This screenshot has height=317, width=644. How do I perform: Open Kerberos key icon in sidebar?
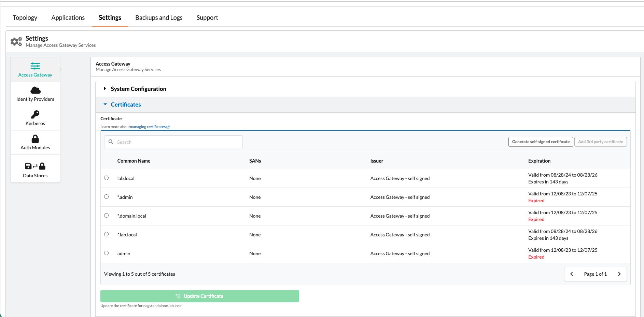(35, 114)
